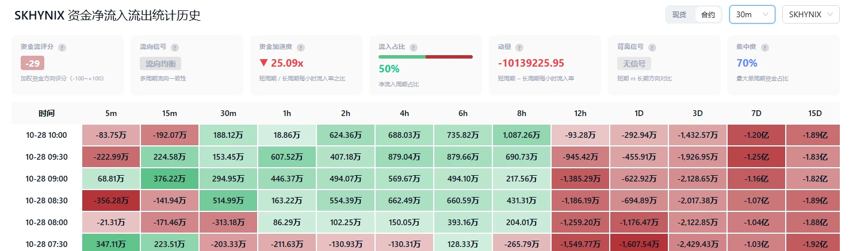This screenshot has width=868, height=251.
Task: Click the 12h column header
Action: coord(580,114)
